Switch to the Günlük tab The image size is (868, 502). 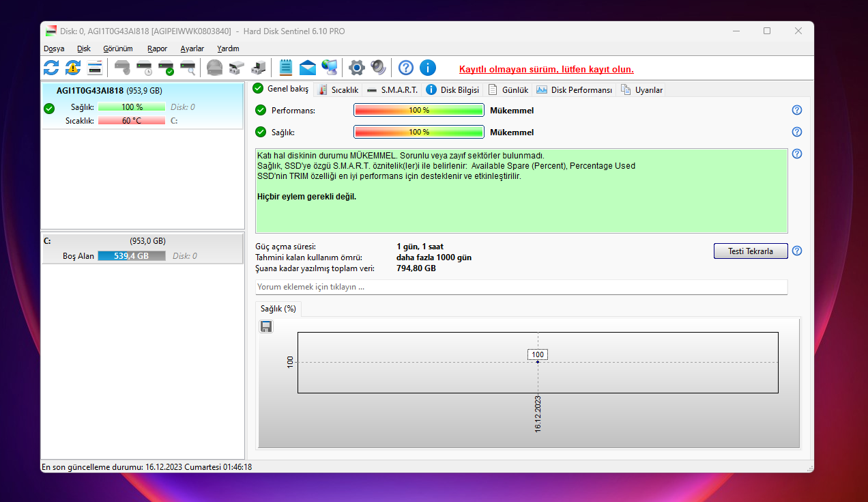click(x=508, y=89)
